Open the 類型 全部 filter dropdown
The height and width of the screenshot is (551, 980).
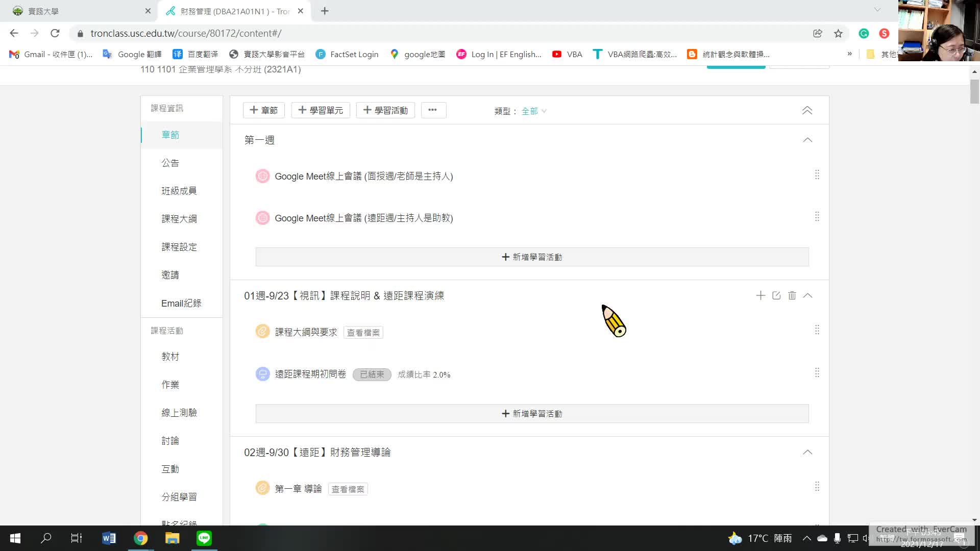coord(534,111)
